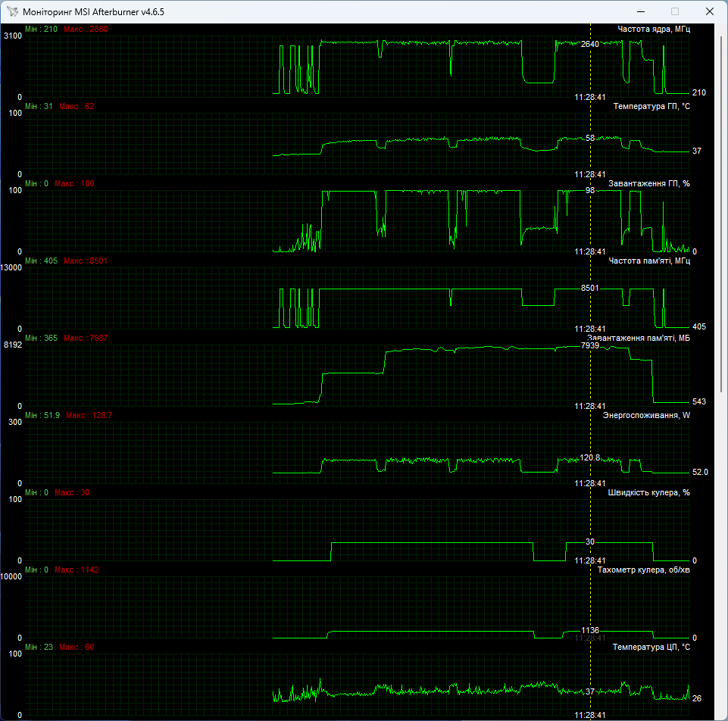Click the 'Температура ГП, °C' graph title
This screenshot has height=721, width=728.
[651, 106]
